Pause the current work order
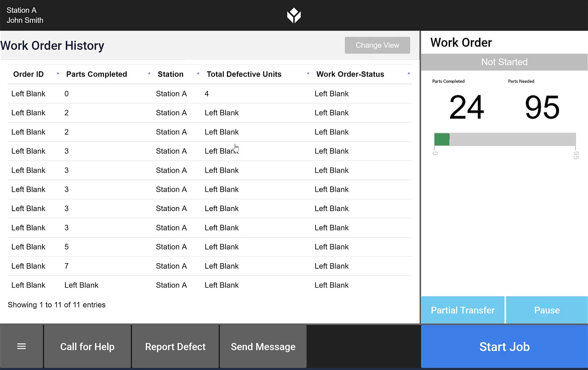This screenshot has width=588, height=370. (546, 310)
